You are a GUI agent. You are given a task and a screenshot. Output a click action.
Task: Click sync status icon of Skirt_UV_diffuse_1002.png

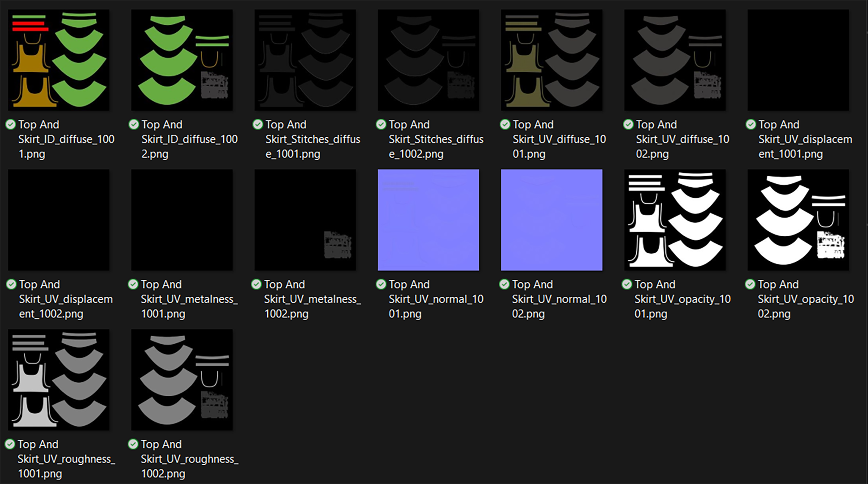[629, 124]
